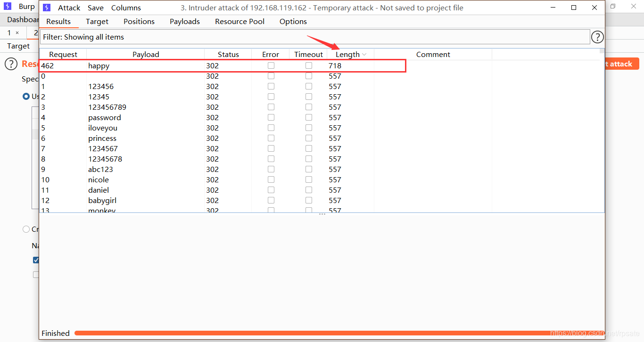Click the Intruder attack window lightning icon
Image resolution: width=644 pixels, height=342 pixels.
[47, 8]
